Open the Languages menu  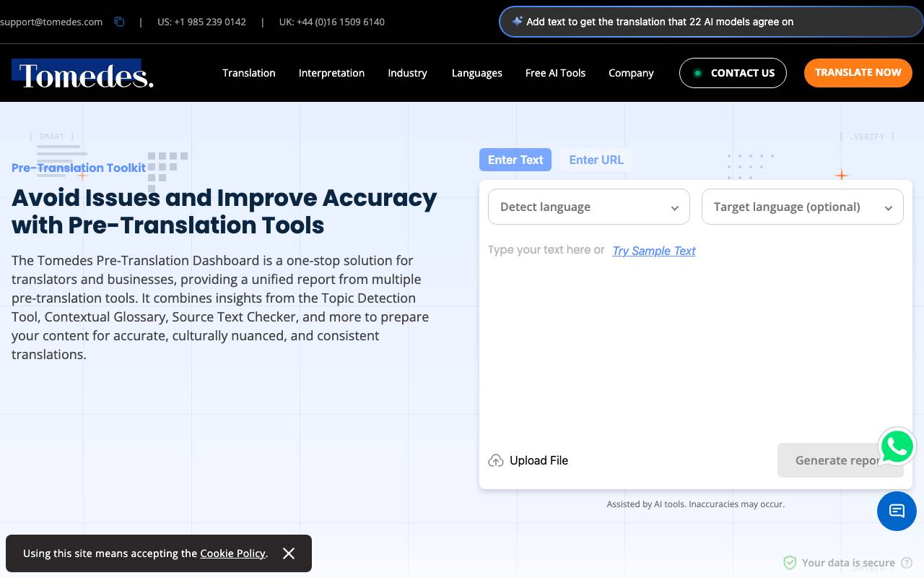tap(477, 73)
